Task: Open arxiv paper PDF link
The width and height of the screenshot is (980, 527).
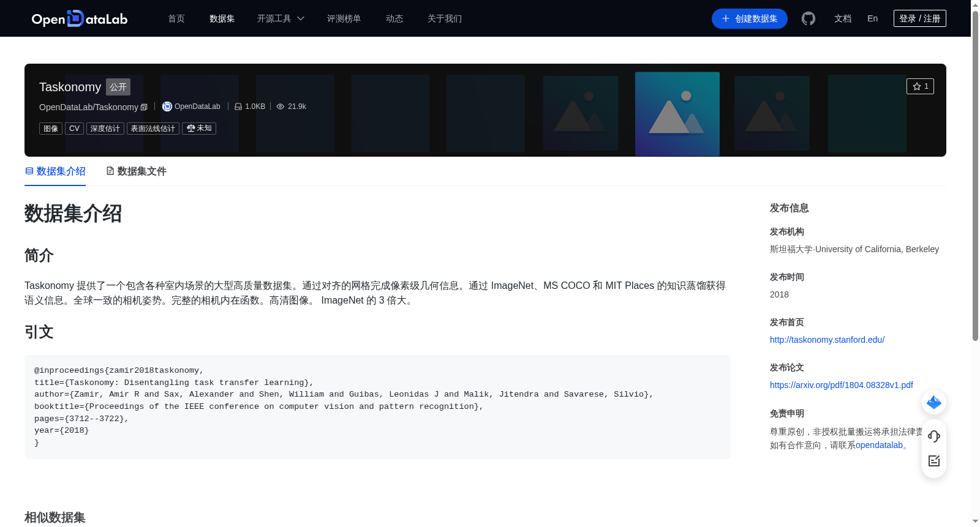Action: click(x=842, y=385)
